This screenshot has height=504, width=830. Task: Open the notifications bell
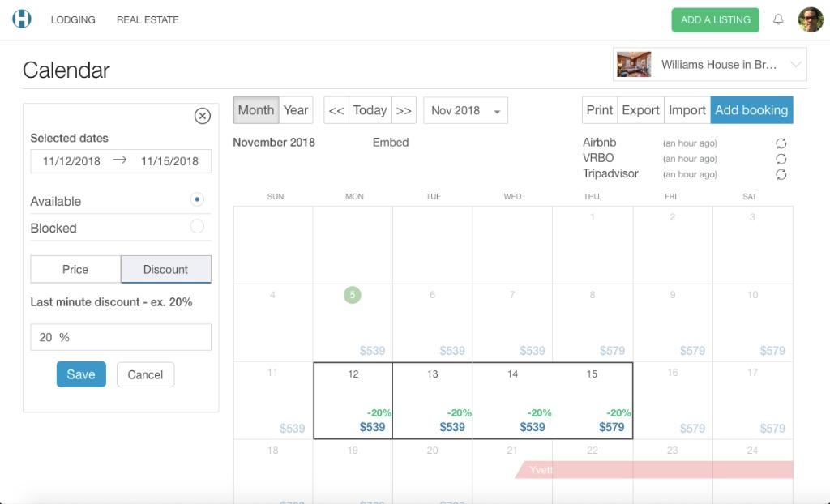click(778, 19)
